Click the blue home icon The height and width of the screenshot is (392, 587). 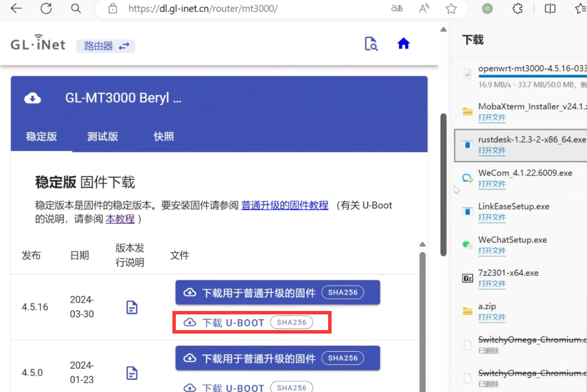(403, 43)
